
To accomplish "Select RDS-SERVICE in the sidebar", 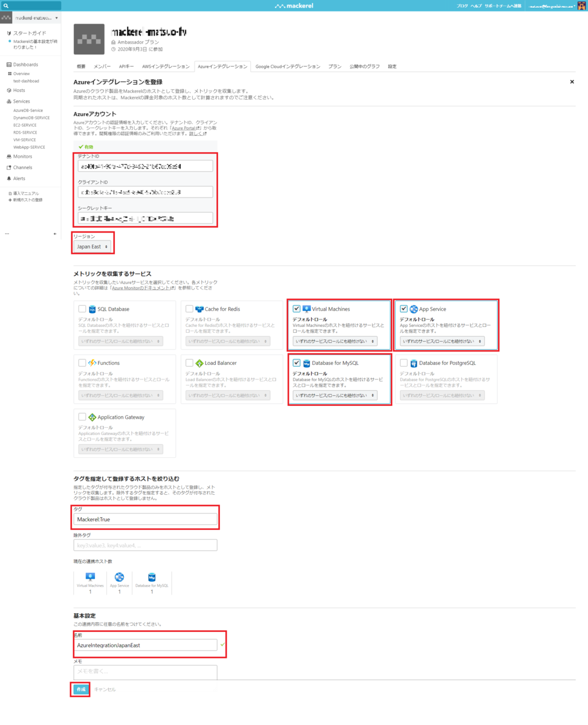I will coord(25,132).
